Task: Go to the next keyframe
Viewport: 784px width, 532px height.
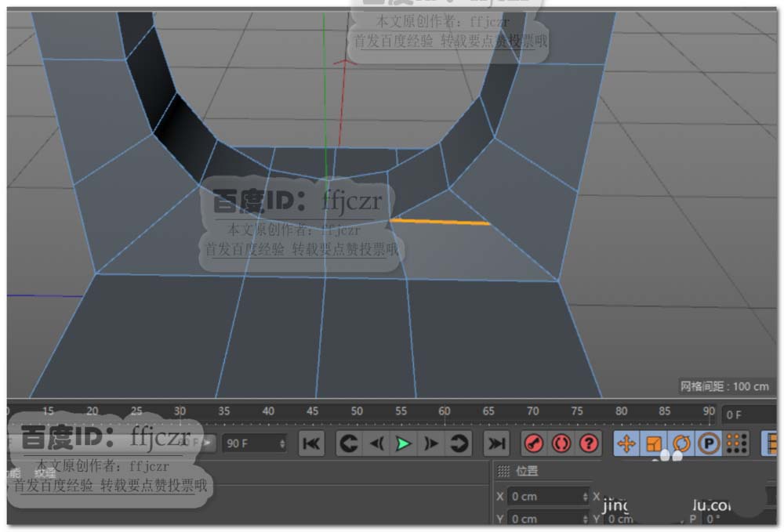Action: tap(459, 443)
